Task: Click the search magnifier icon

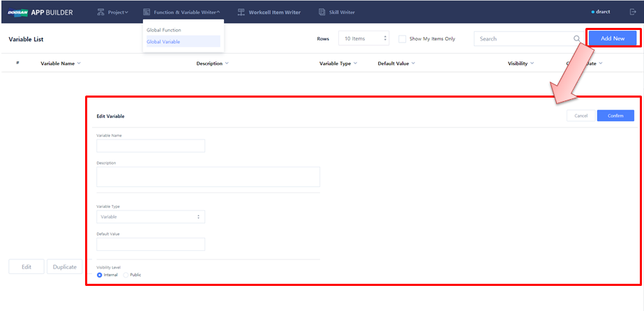Action: pyautogui.click(x=576, y=39)
